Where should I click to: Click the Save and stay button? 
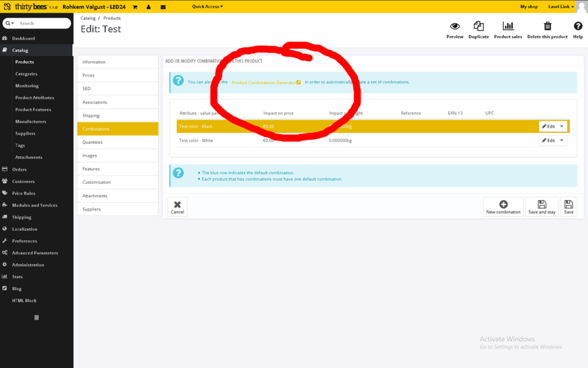point(542,207)
